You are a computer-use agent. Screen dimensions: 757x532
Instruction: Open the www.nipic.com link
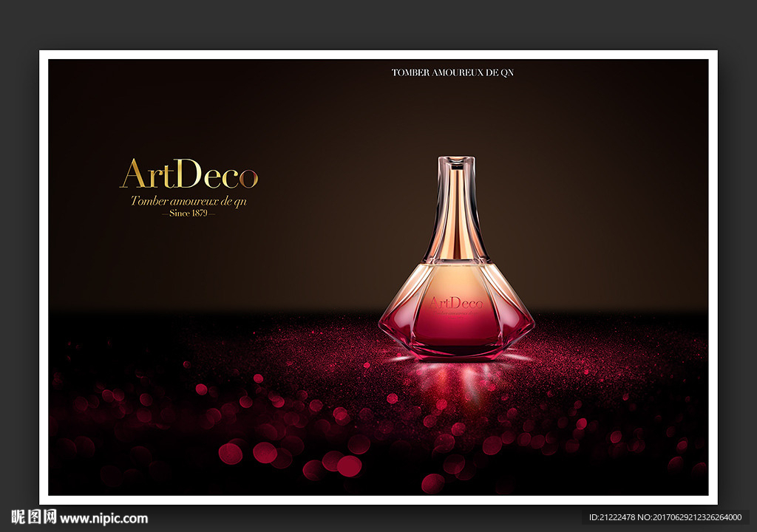pyautogui.click(x=103, y=519)
